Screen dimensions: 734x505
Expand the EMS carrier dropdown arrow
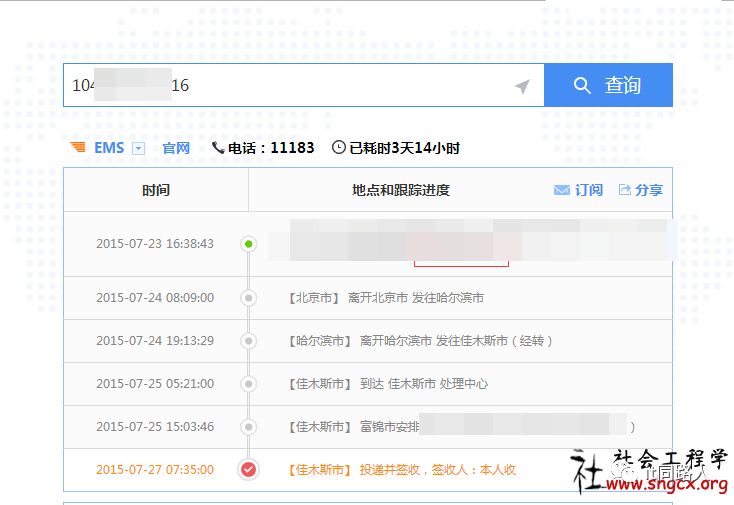coord(139,149)
